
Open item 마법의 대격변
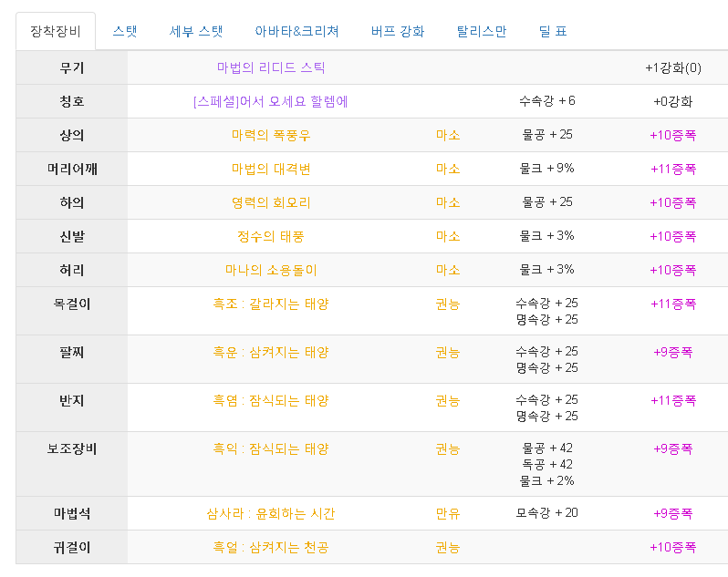pos(271,169)
